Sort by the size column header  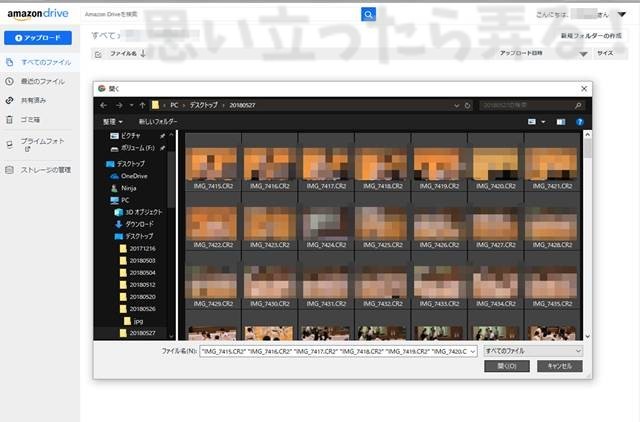point(605,53)
